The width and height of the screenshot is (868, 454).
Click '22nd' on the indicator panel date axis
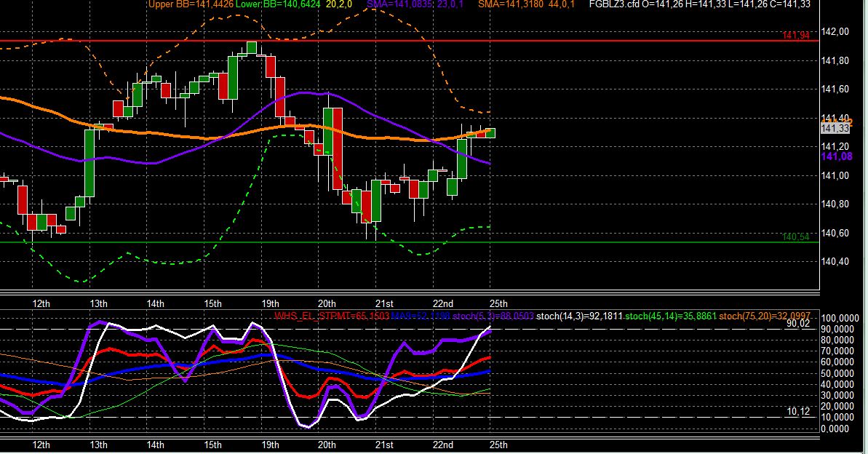coord(443,445)
